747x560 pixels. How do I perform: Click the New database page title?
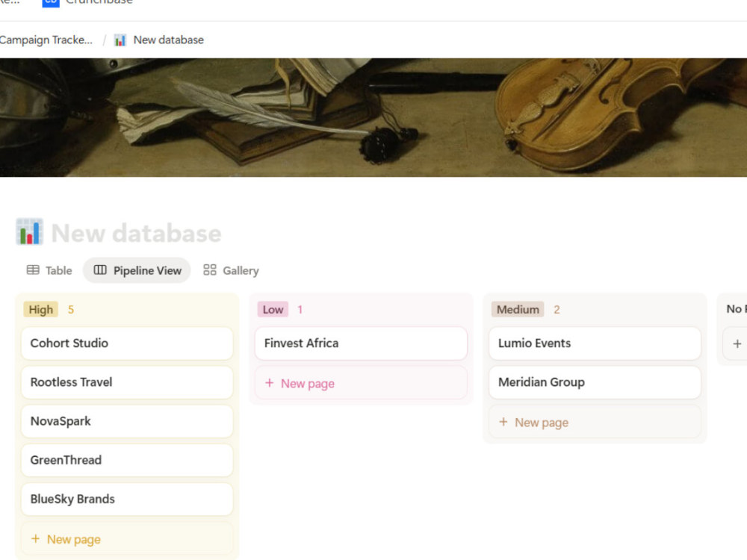pos(136,233)
